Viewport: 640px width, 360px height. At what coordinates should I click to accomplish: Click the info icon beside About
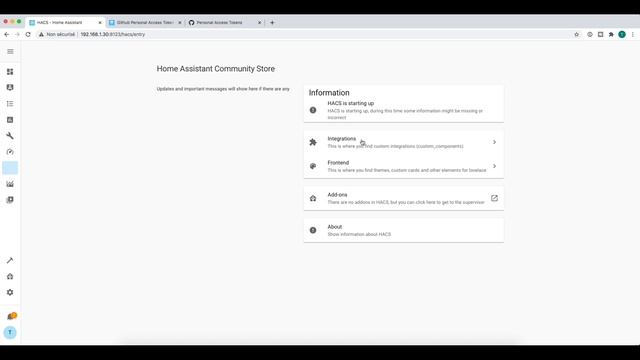[313, 230]
